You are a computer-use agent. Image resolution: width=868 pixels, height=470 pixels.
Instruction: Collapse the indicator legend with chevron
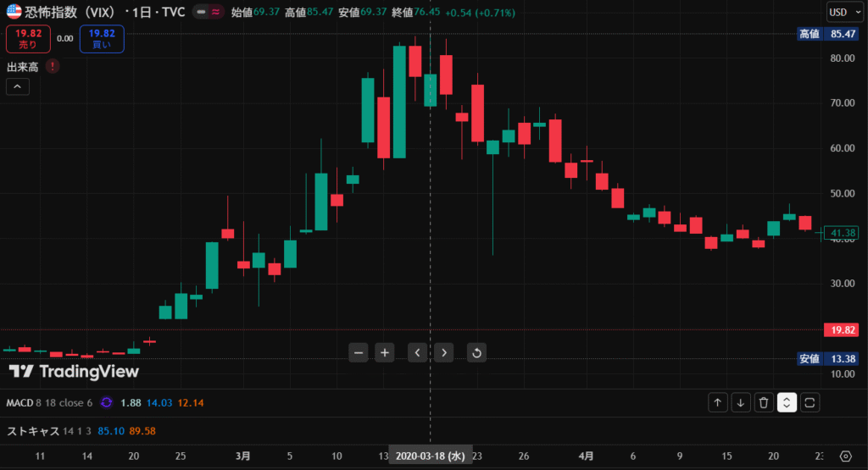tap(17, 86)
